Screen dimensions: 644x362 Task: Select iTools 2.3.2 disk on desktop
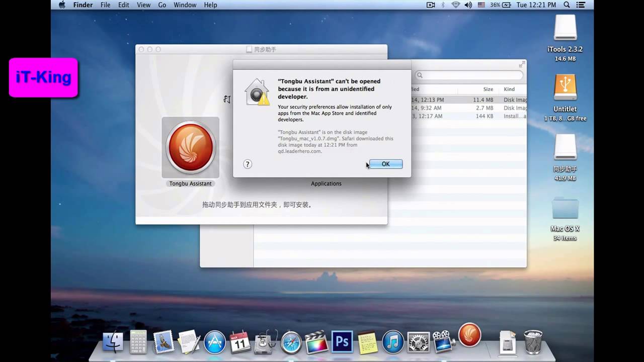565,28
